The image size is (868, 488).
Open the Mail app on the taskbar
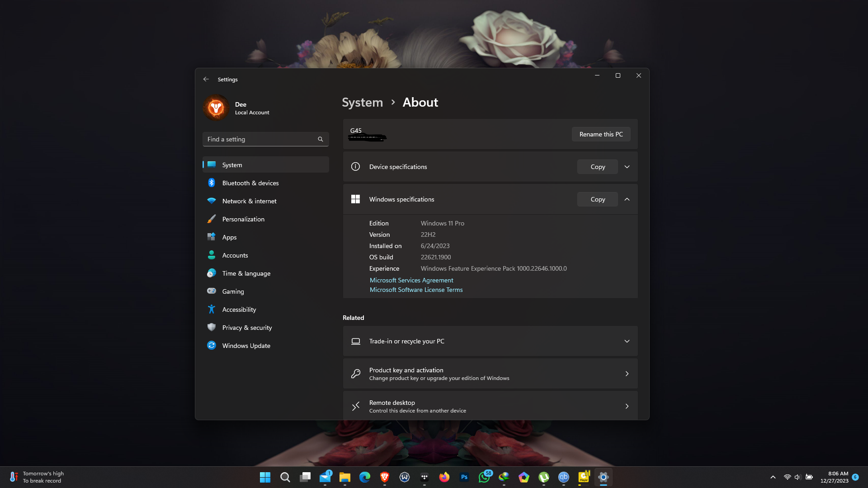coord(325,477)
